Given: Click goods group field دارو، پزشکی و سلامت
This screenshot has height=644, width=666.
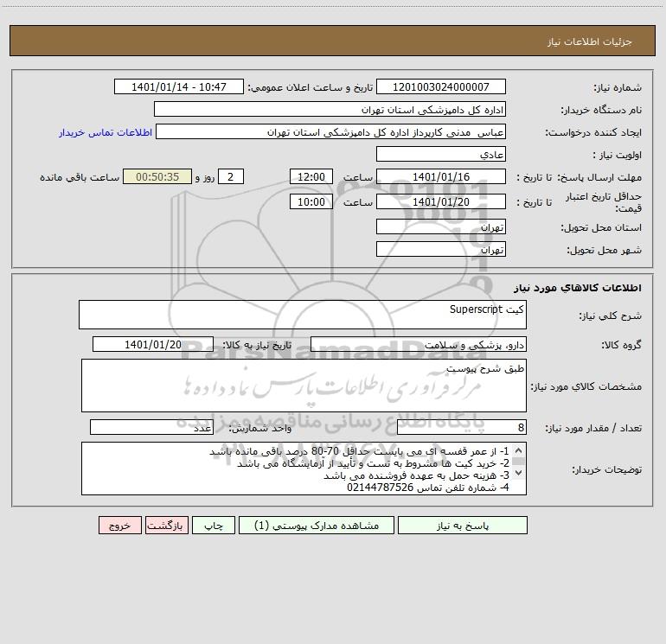Looking at the screenshot, I should coord(419,344).
